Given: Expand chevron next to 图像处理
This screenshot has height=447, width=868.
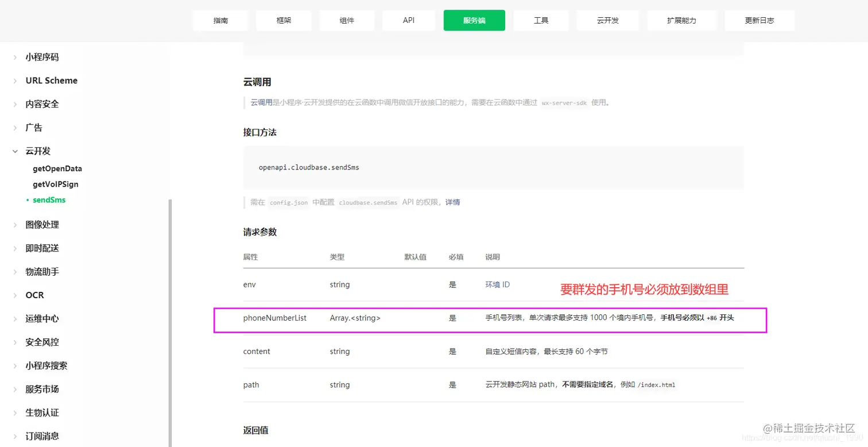Looking at the screenshot, I should (15, 225).
